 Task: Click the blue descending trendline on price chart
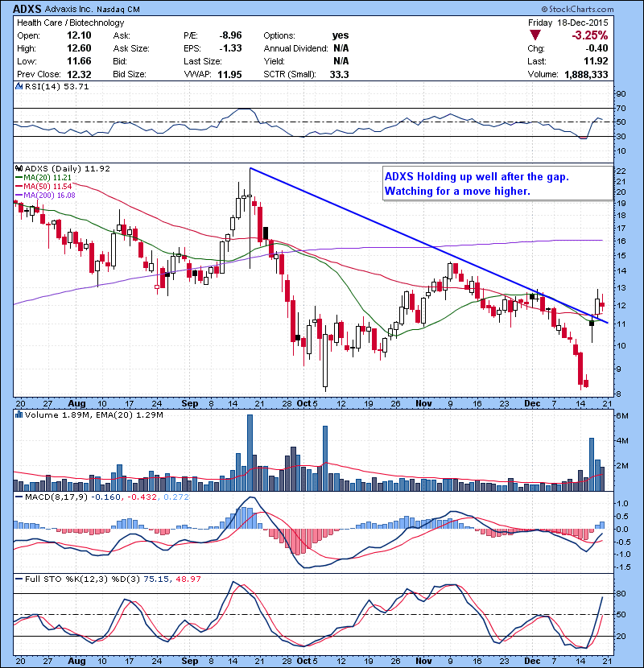[x=428, y=245]
